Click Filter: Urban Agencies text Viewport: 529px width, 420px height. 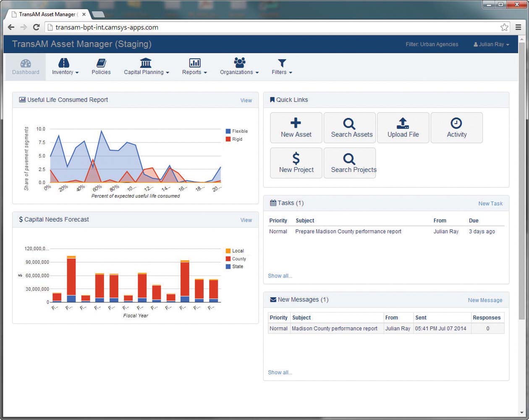[432, 44]
